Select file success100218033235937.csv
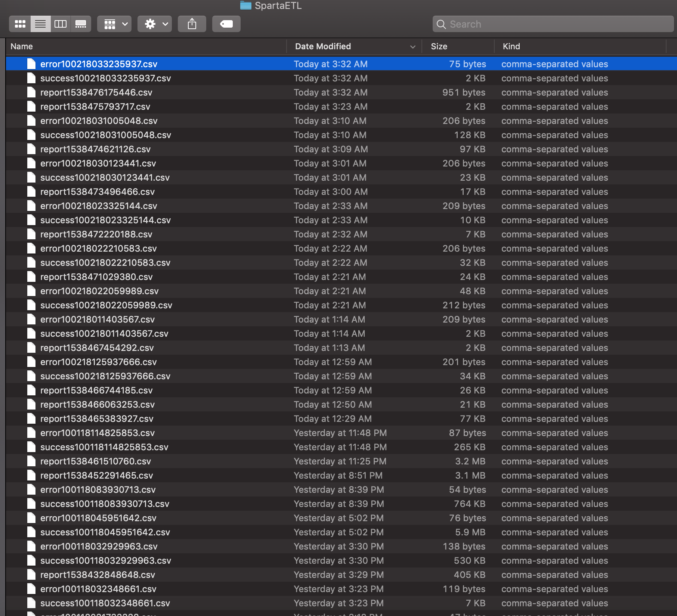Screen dimensions: 677x616 (341, 78)
